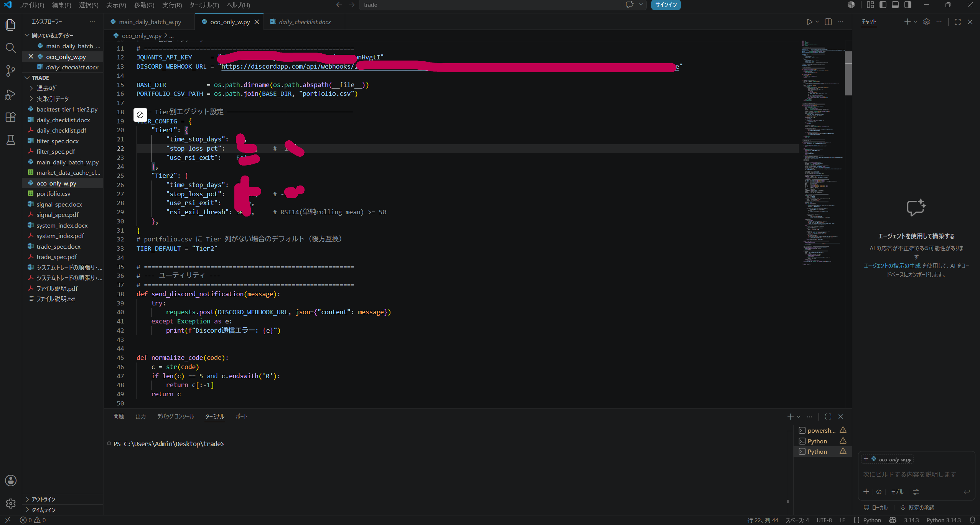Start a new chat with the plus icon
This screenshot has height=525, width=980.
[x=907, y=22]
